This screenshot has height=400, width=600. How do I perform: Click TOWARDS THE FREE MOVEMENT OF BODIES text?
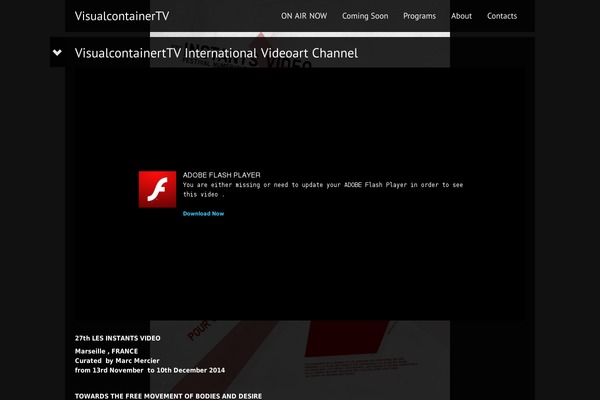click(x=168, y=396)
